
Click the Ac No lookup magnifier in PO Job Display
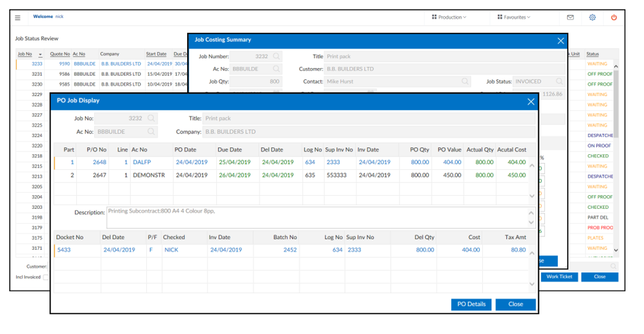151,131
